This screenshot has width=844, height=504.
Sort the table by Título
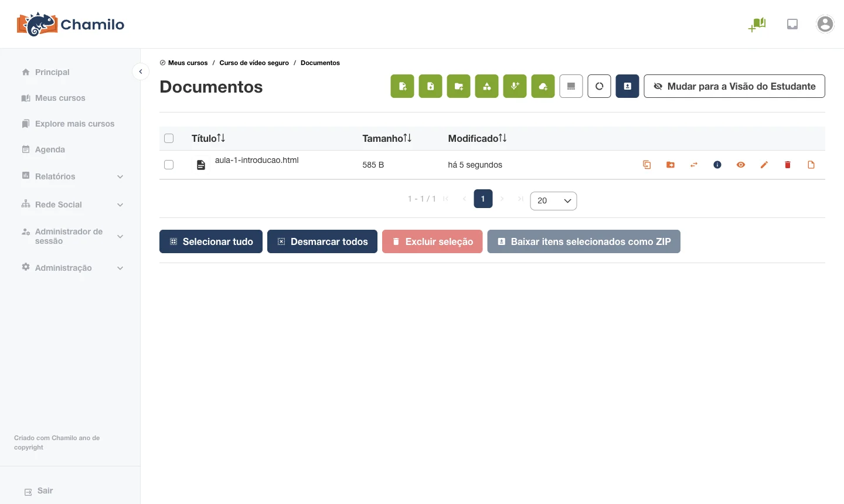(208, 138)
